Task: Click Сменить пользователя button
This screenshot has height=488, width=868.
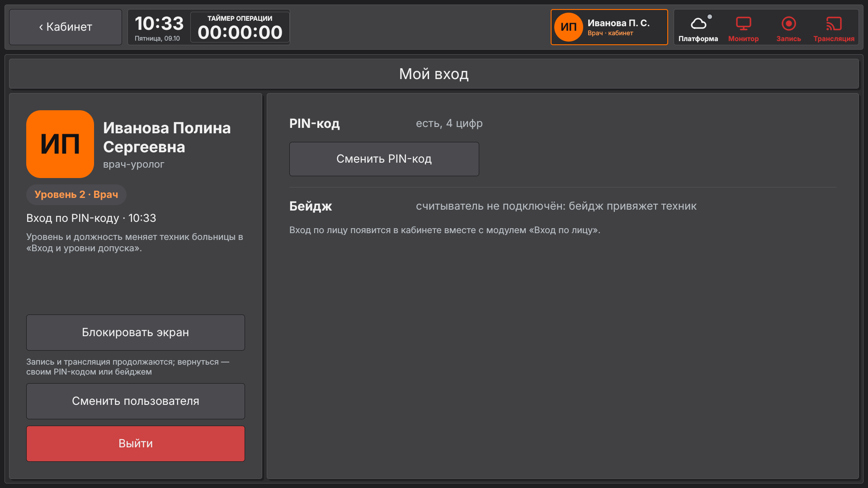Action: click(x=136, y=401)
